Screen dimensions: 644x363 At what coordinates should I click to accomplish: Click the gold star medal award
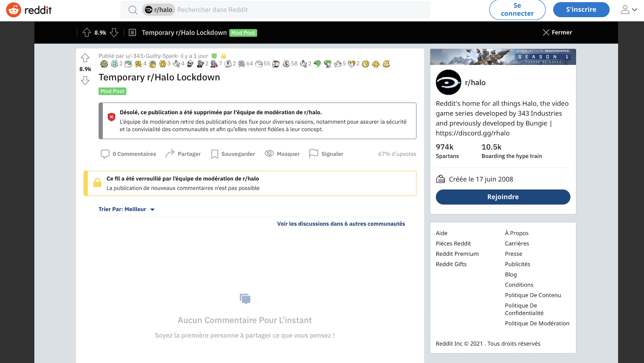[x=163, y=64]
